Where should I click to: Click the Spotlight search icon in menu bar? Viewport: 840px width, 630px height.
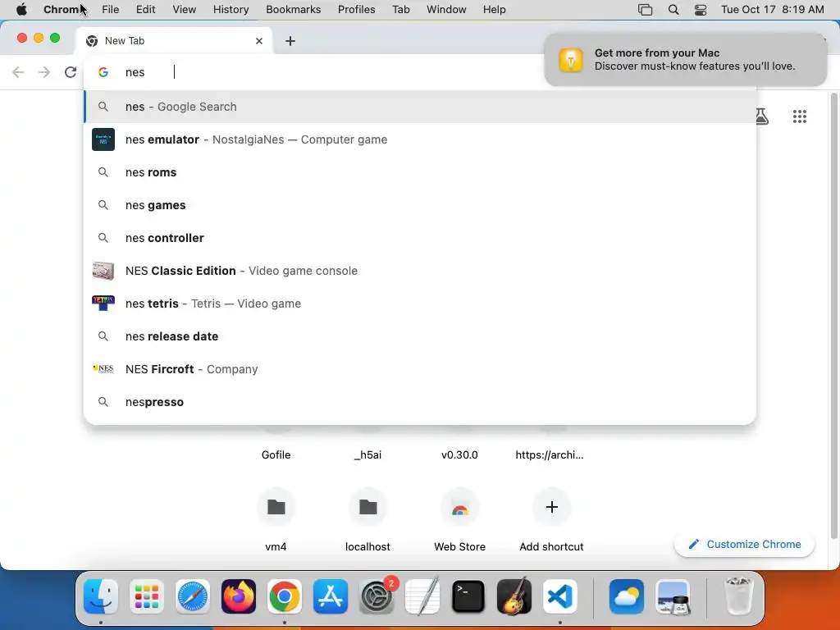click(673, 10)
